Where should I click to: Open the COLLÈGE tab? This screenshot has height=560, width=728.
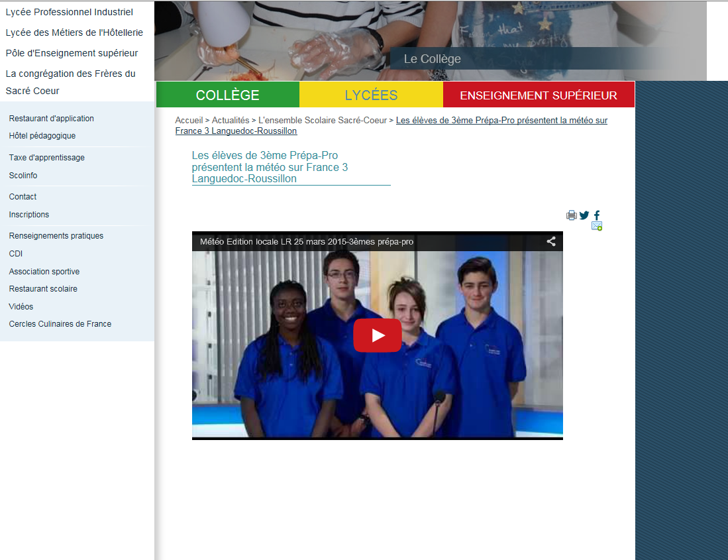(x=227, y=95)
